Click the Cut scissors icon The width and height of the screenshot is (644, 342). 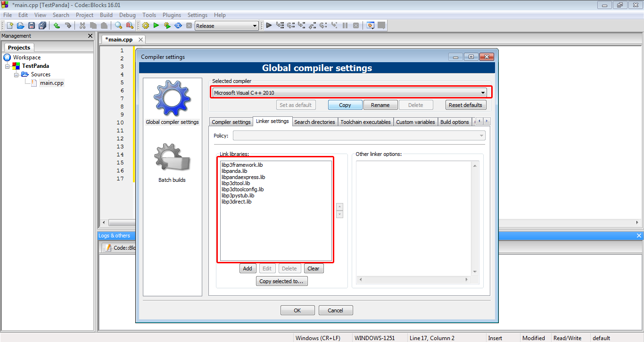(83, 25)
